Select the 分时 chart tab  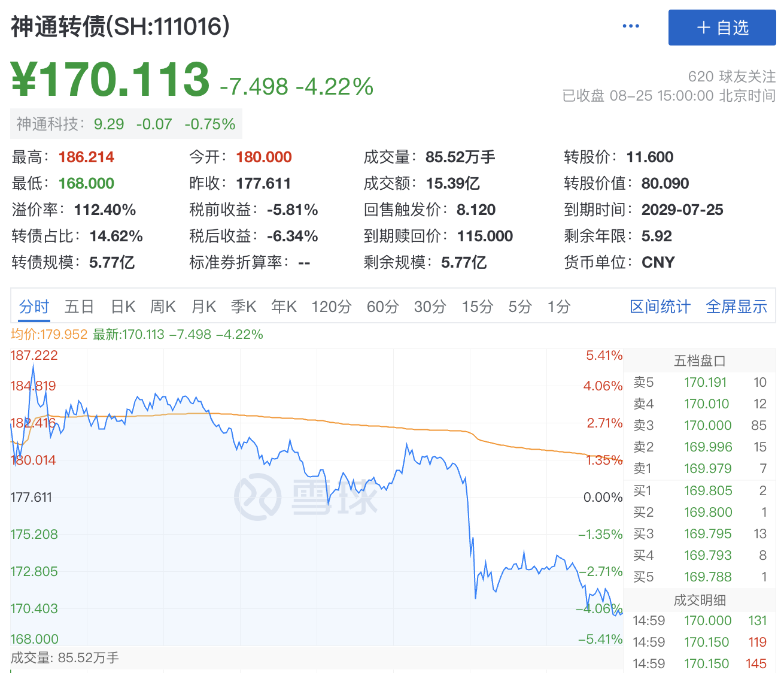point(34,307)
